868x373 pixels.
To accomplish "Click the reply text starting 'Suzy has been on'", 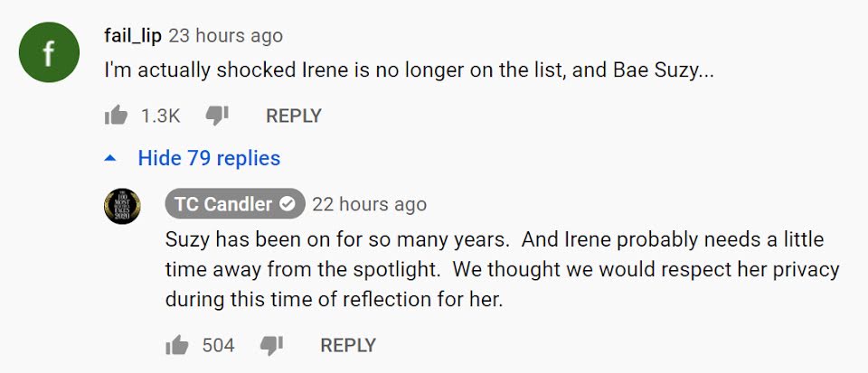I will (493, 241).
